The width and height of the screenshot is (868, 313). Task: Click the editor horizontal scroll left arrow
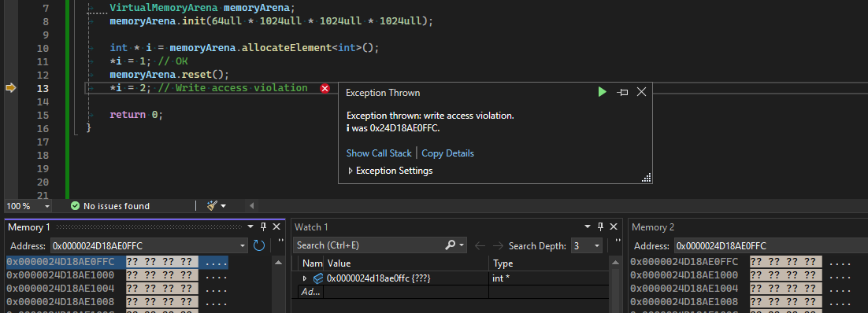tap(252, 206)
